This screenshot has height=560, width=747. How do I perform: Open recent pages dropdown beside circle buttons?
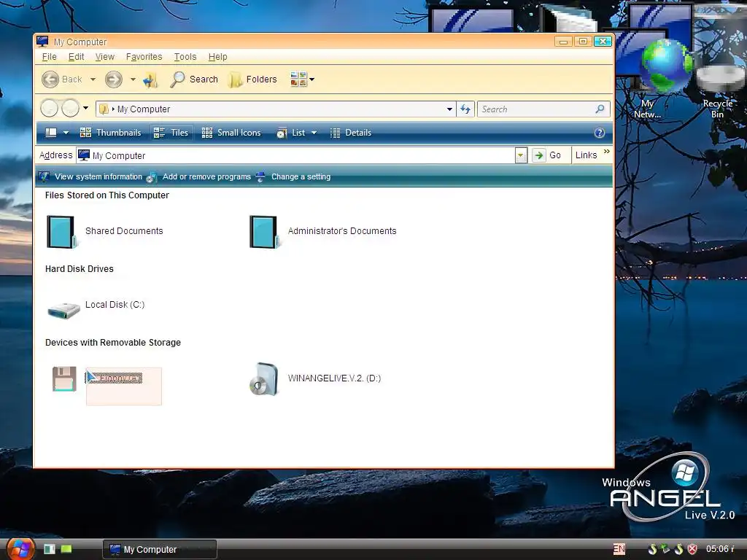86,108
